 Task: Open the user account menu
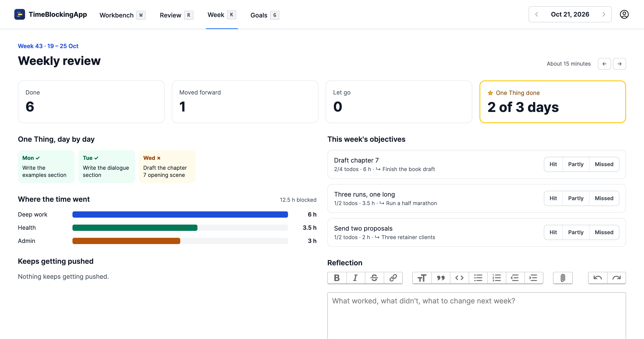(624, 14)
